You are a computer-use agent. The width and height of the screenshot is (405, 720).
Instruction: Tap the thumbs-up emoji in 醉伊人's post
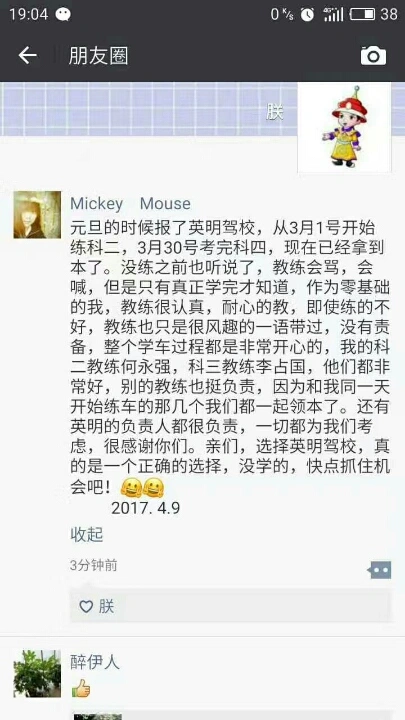click(x=80, y=688)
